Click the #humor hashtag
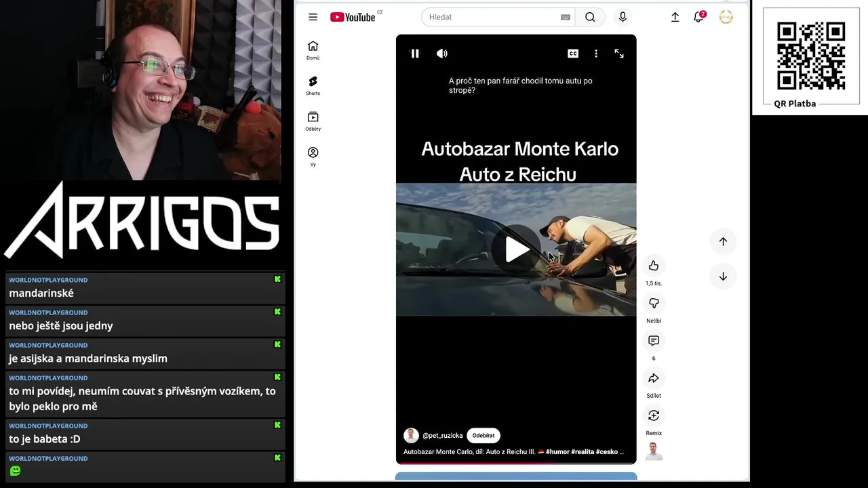 point(557,452)
